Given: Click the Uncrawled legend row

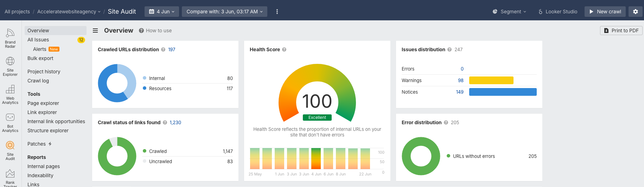Looking at the screenshot, I should coord(188,161).
